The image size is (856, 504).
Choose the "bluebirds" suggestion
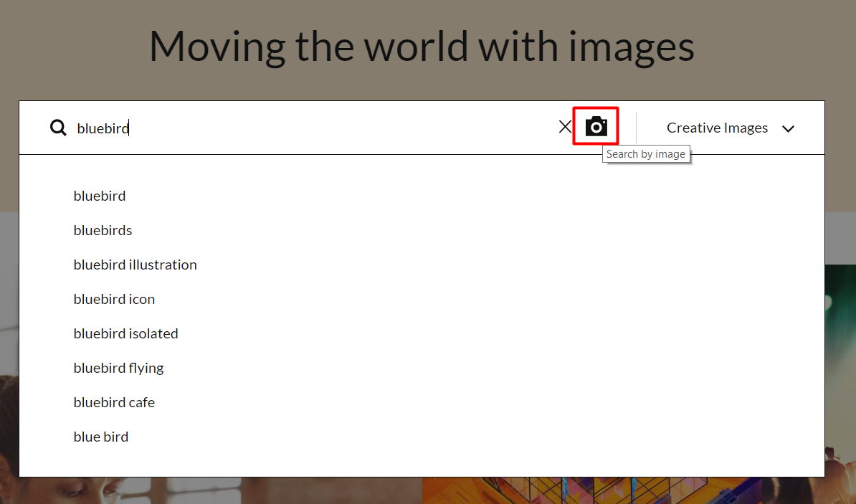103,230
